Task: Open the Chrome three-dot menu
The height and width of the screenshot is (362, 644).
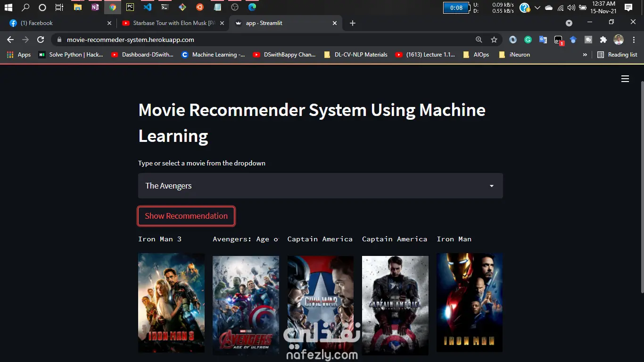Action: (x=633, y=40)
